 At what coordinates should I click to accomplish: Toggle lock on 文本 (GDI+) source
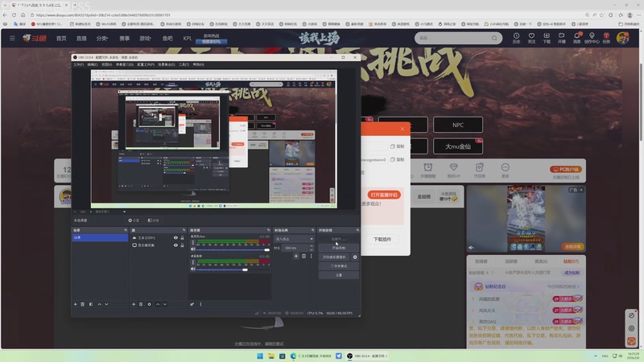pos(183,237)
